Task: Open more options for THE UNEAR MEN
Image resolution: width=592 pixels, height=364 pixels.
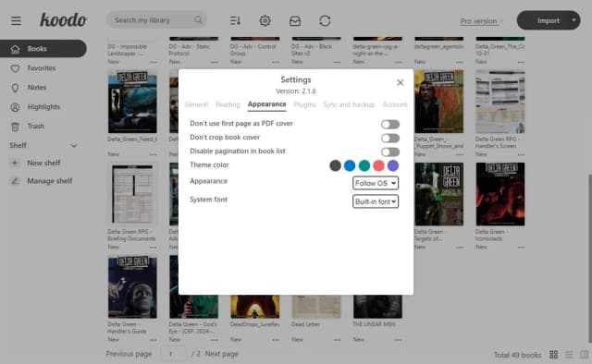Action: 398,340
